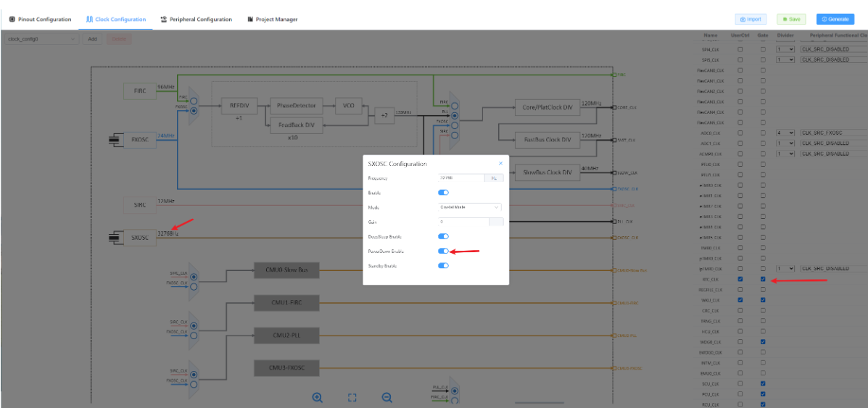Switch to the Pinout Configuration tab
Viewport: 868px width, 408px height.
tap(40, 20)
